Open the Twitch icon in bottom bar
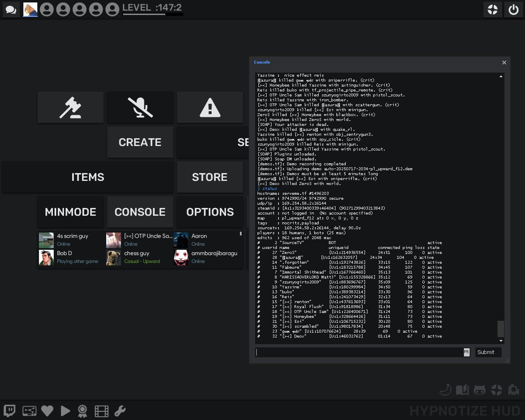 coord(10,411)
